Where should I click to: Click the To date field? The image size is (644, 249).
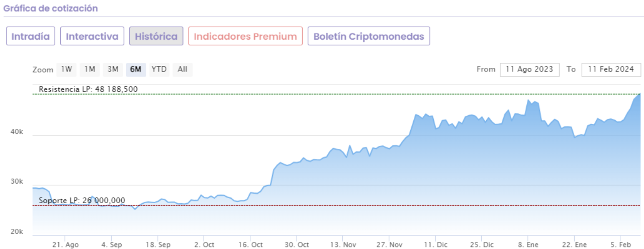pyautogui.click(x=611, y=69)
